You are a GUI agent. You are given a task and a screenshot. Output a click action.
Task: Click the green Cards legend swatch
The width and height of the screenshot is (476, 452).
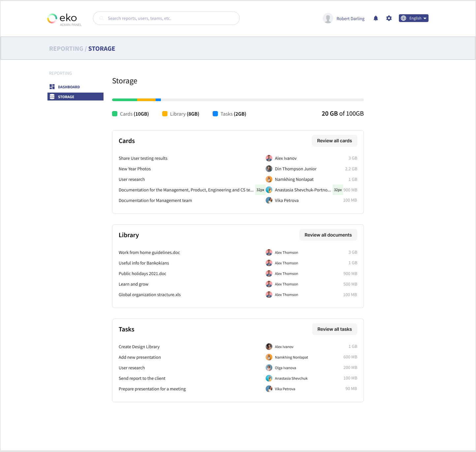pos(115,114)
